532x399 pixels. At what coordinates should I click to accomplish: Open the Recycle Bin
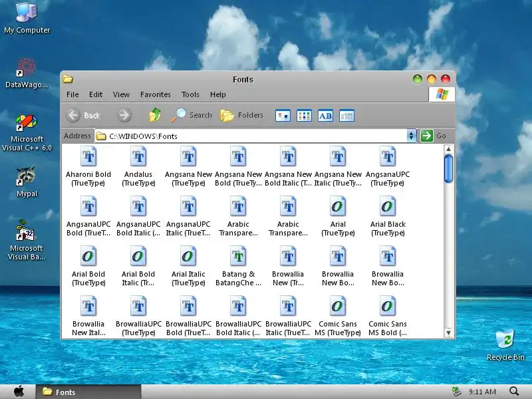pyautogui.click(x=505, y=344)
